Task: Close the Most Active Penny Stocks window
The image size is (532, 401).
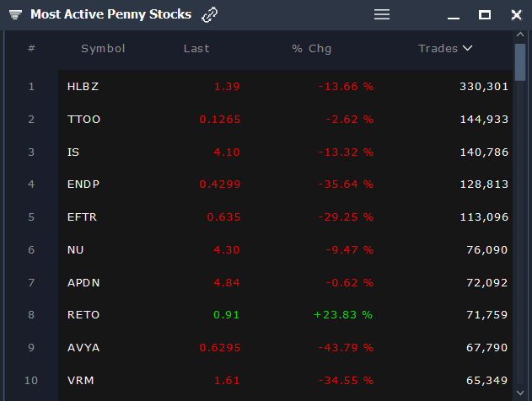Action: coord(516,14)
